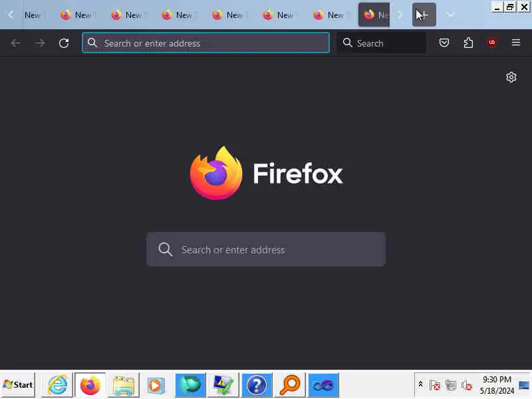Select the Firefox taskbar button
Viewport: 532px width, 399px height.
pos(90,385)
